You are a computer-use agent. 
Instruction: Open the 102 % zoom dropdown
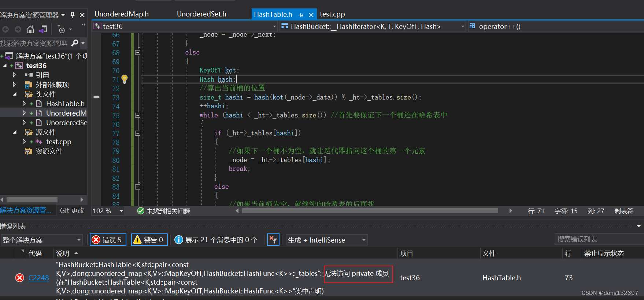click(x=121, y=211)
